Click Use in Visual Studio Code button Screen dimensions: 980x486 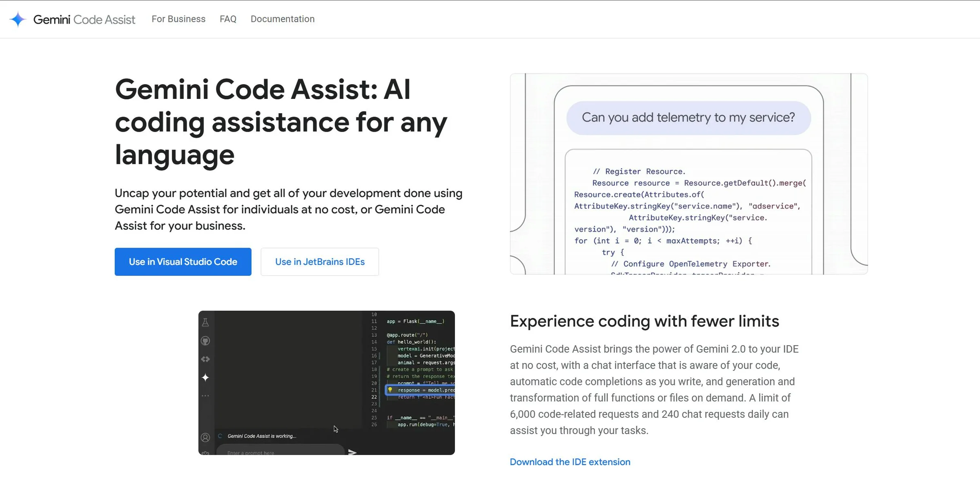pyautogui.click(x=183, y=262)
